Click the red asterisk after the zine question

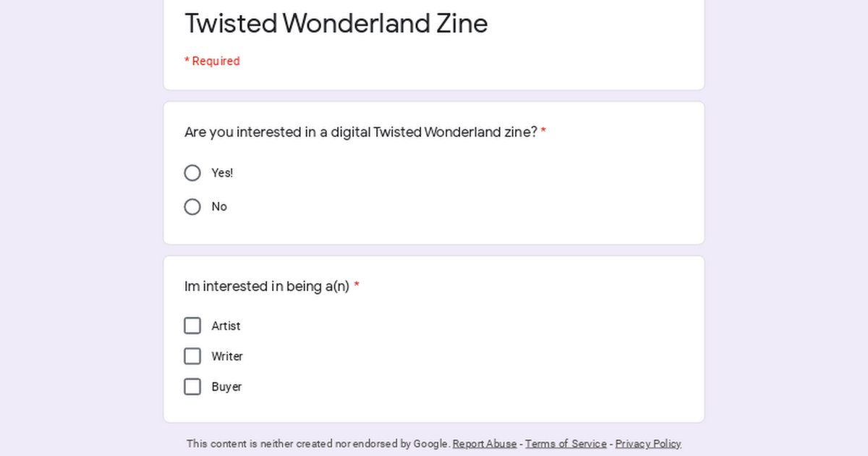point(543,132)
